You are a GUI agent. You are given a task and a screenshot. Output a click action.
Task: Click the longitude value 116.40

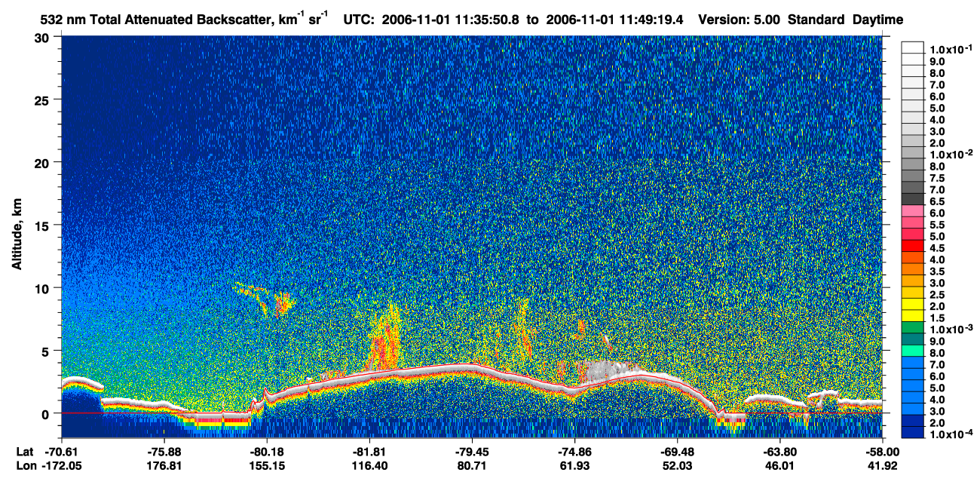coord(369,466)
